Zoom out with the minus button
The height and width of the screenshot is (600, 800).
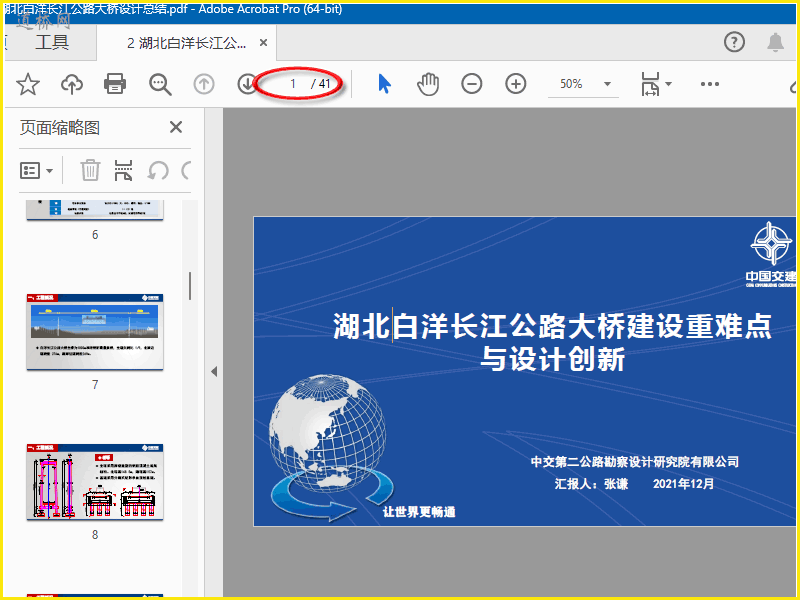click(x=472, y=84)
